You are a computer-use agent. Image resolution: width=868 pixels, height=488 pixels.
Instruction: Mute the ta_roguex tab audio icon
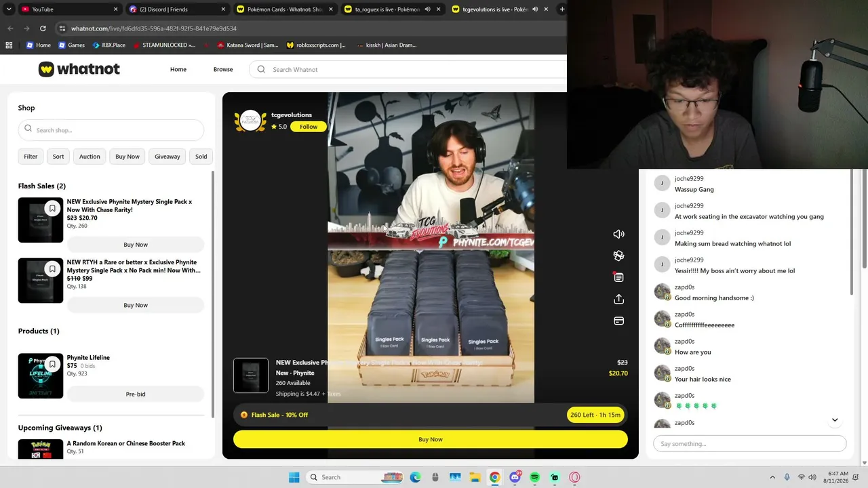[x=427, y=9]
